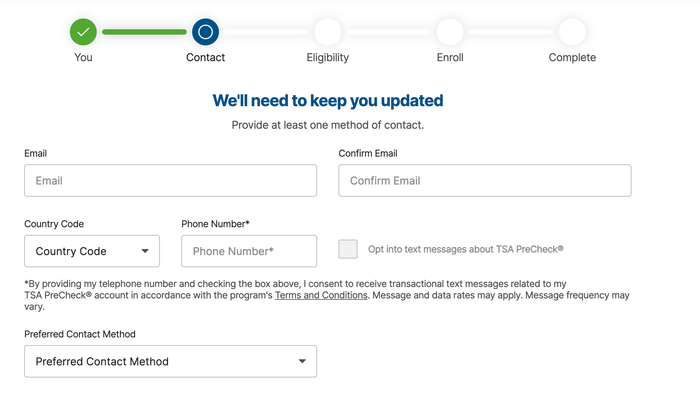Click the Eligibility step label

(x=328, y=58)
